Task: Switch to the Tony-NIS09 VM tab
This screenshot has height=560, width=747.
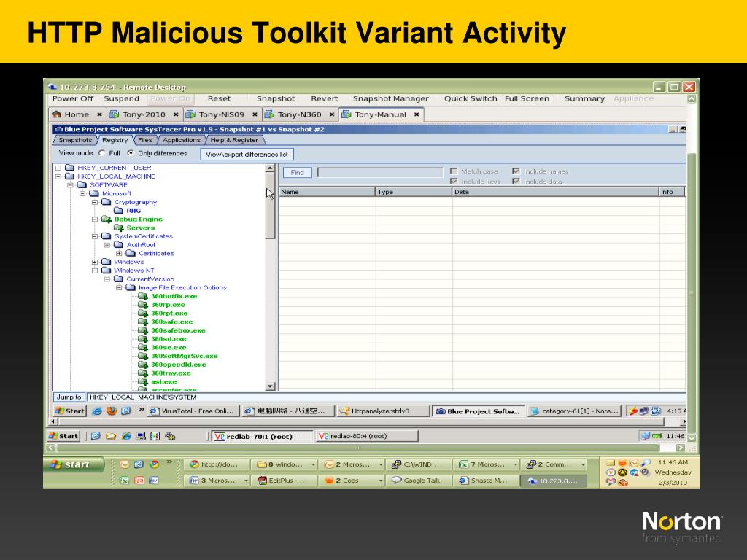Action: click(x=222, y=114)
